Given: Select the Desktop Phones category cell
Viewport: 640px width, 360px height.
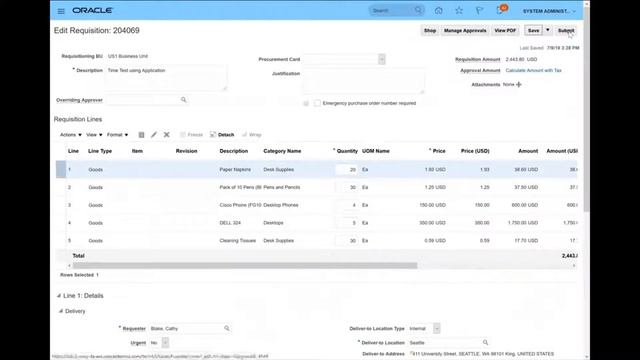Looking at the screenshot, I should (x=281, y=205).
